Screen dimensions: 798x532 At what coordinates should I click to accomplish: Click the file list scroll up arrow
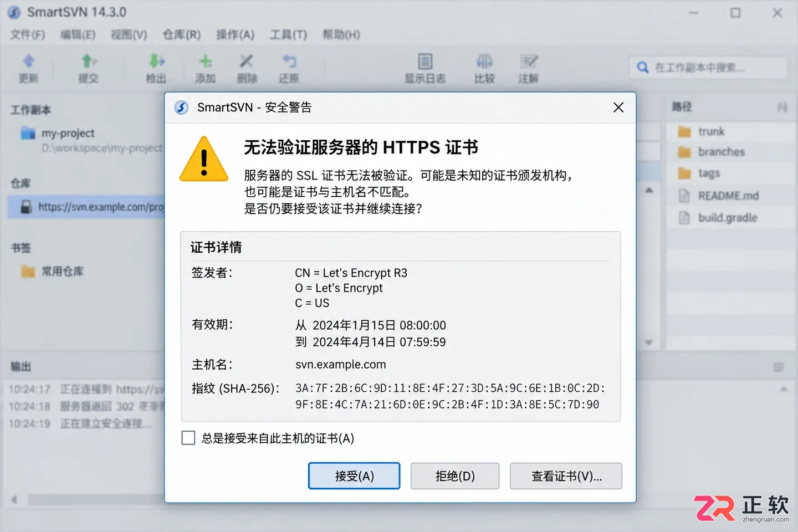(649, 191)
